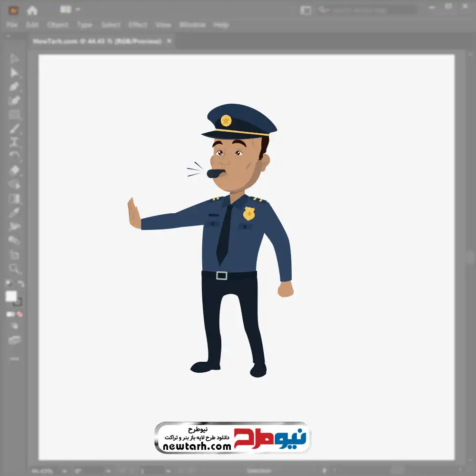Screen dimensions: 476x476
Task: Close the NewTarh.com document tab
Action: (169, 40)
